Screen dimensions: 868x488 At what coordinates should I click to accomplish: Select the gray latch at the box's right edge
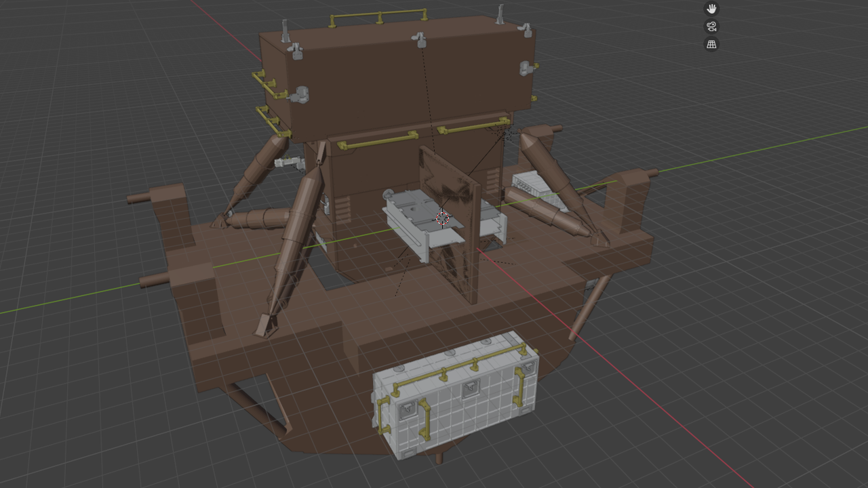(x=527, y=68)
